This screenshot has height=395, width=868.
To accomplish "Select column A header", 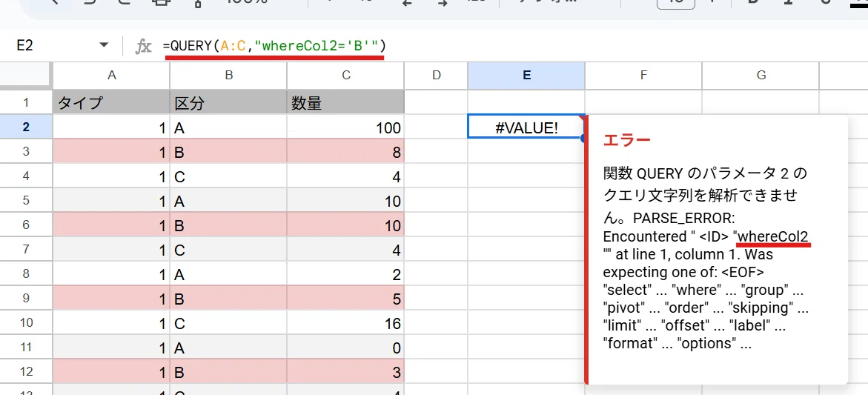I will [111, 76].
